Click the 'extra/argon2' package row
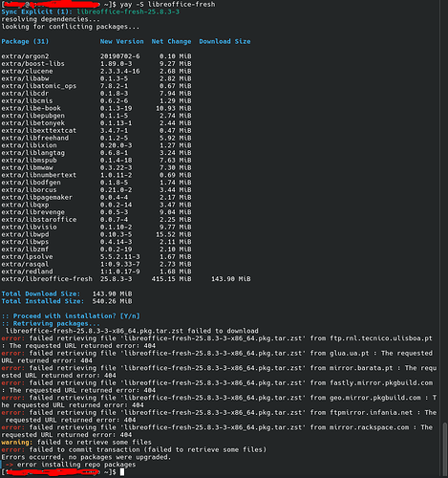This screenshot has height=478, width=448. coord(96,56)
